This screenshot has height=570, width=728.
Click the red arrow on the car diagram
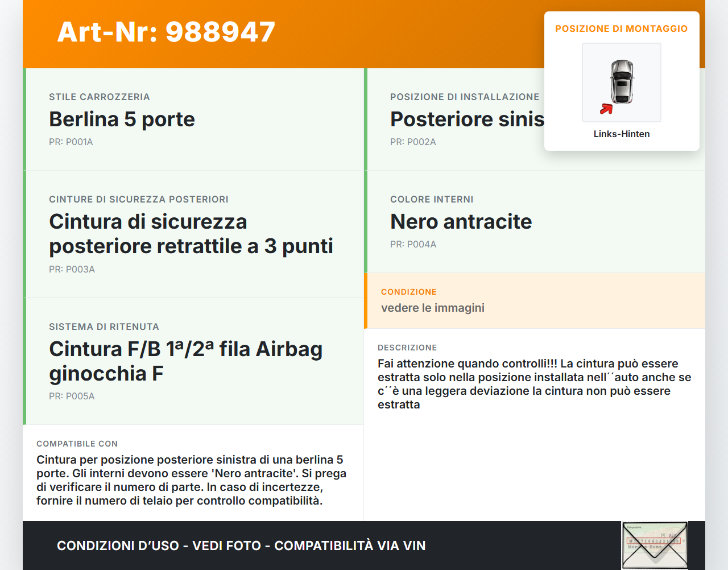606,109
